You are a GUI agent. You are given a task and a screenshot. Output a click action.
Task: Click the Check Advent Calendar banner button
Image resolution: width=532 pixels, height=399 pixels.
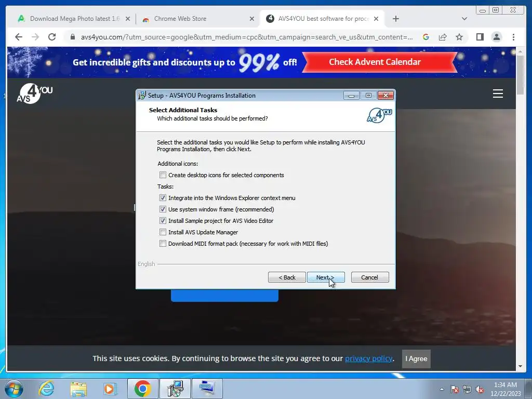(379, 62)
